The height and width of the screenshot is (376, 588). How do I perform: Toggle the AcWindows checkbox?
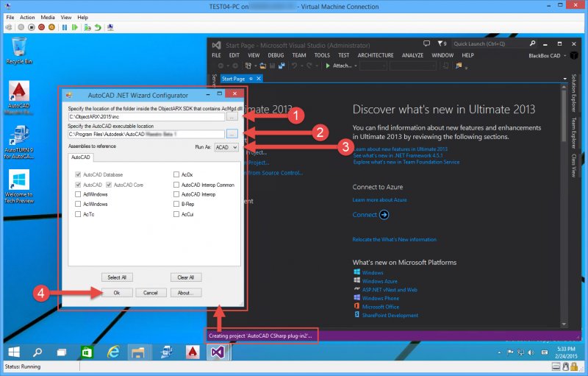(x=78, y=204)
